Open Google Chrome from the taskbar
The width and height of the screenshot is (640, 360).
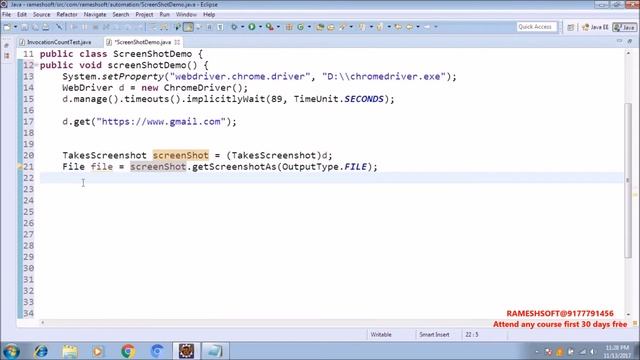(128, 351)
